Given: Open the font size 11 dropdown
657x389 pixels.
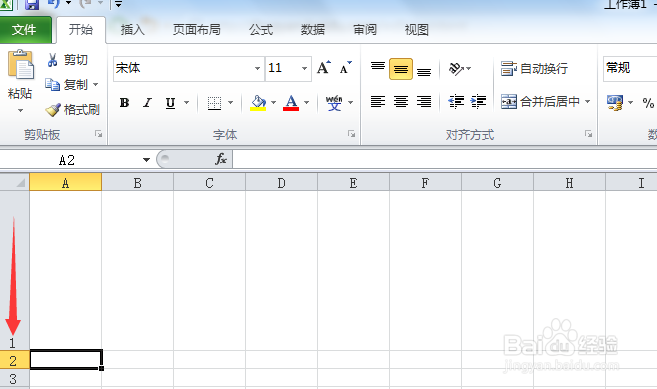Looking at the screenshot, I should (304, 68).
